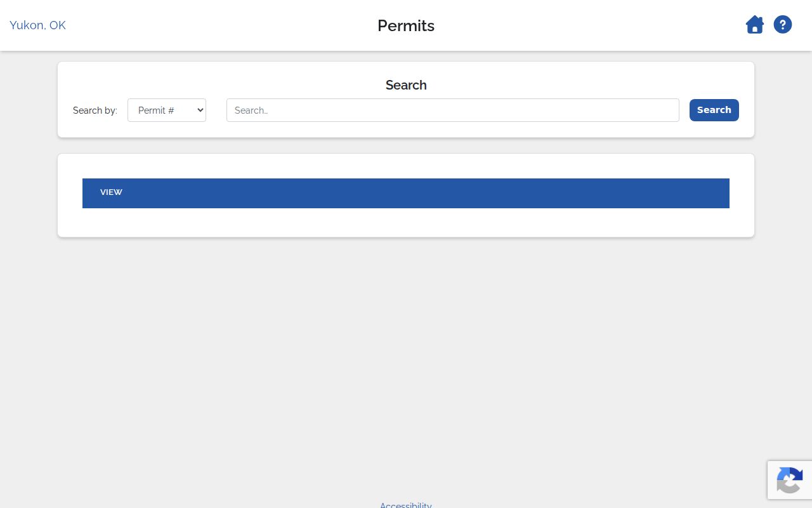Click the Search.. placeholder text
812x508 pixels.
[251, 110]
